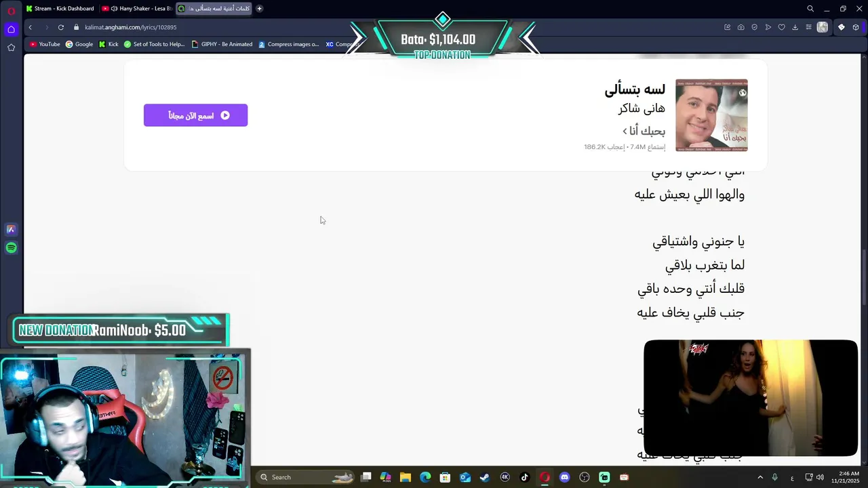Screen dimensions: 868x488
Task: Launch Steam from the taskbar
Action: click(x=485, y=477)
